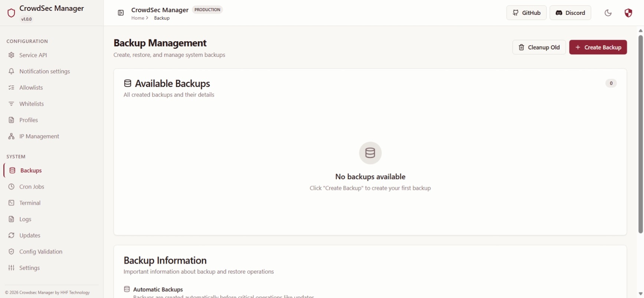Screen dimensions: 644x298
Task: Click the Cleanup Old button
Action: click(539, 47)
